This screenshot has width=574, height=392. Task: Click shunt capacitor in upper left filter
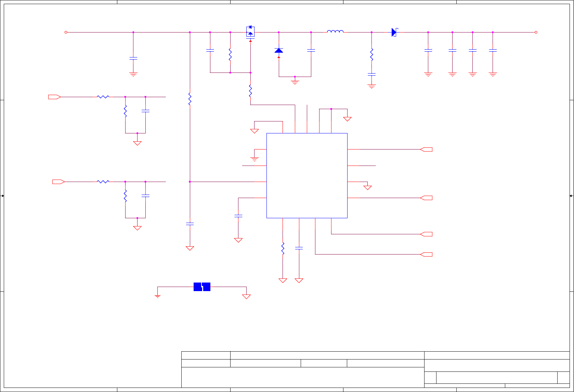pos(145,111)
